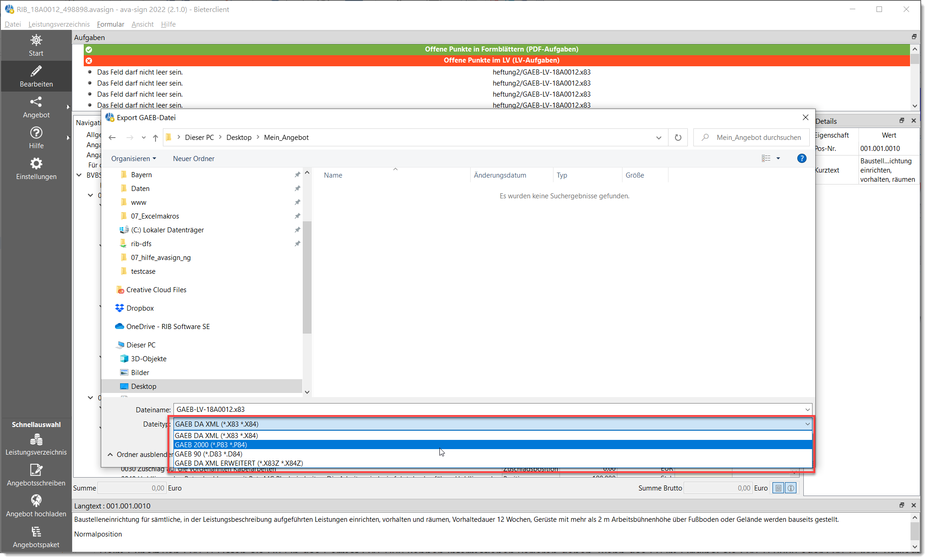This screenshot has height=560, width=928.
Task: Click Neuer Ordner button
Action: [x=194, y=159]
